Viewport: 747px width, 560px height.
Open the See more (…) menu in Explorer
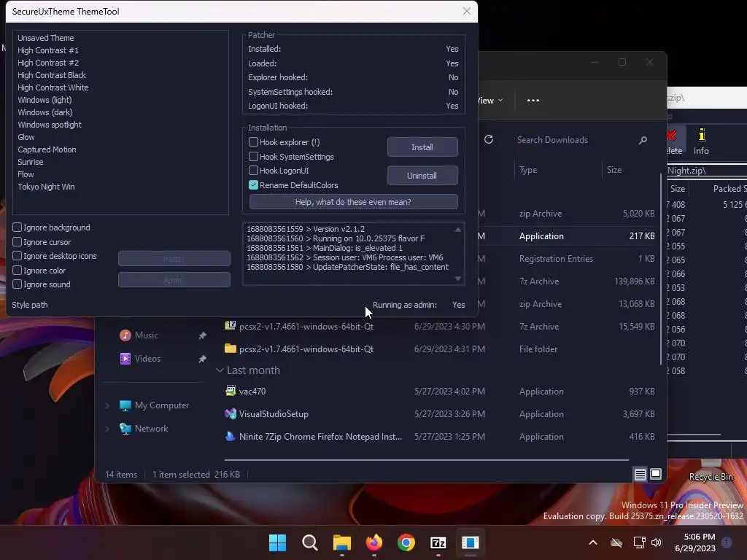click(x=533, y=101)
